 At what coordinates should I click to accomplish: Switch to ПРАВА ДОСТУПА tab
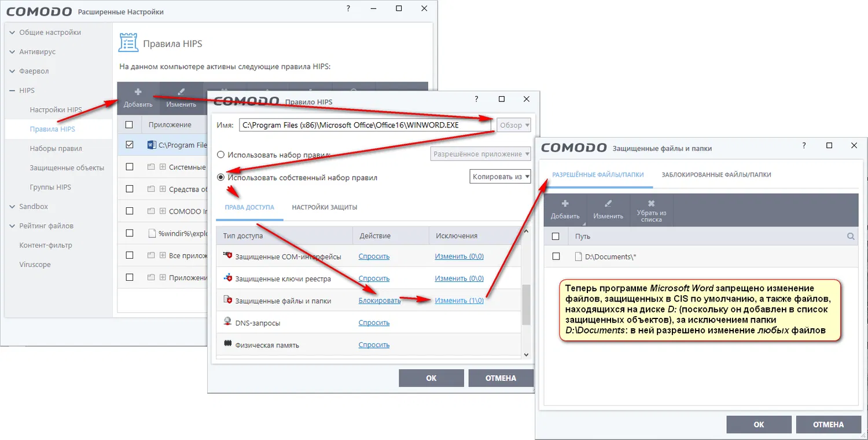point(249,207)
